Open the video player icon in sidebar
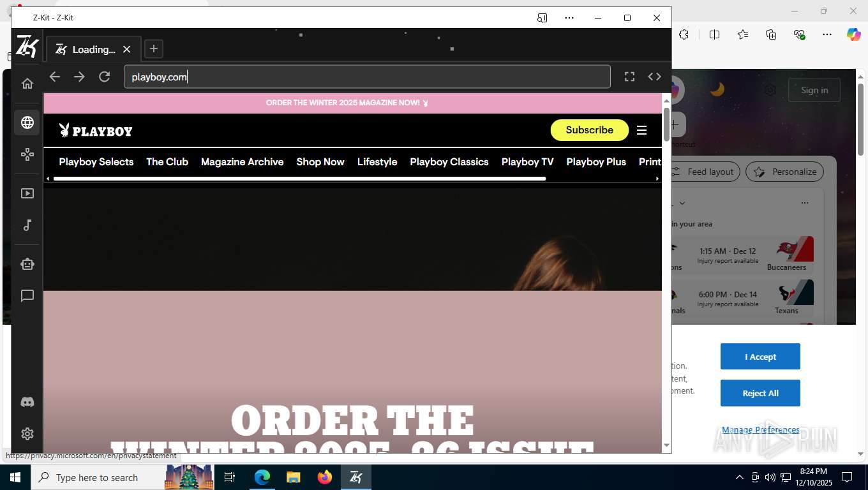868x490 pixels. point(27,193)
